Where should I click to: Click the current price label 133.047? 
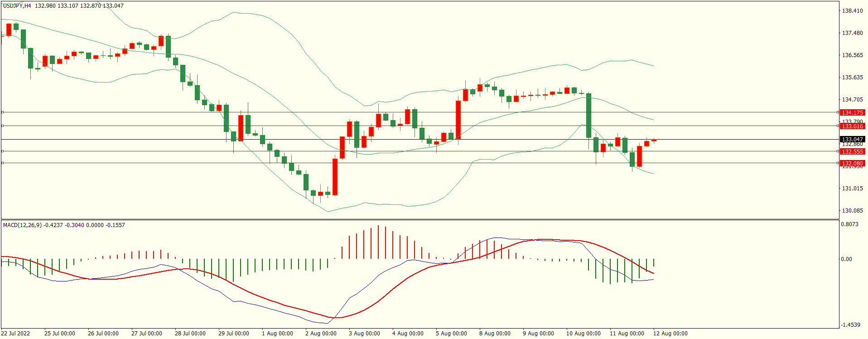click(852, 140)
